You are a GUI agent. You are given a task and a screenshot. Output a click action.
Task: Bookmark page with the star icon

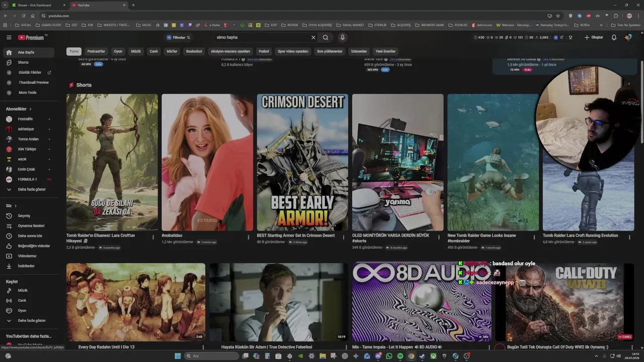[x=558, y=16]
